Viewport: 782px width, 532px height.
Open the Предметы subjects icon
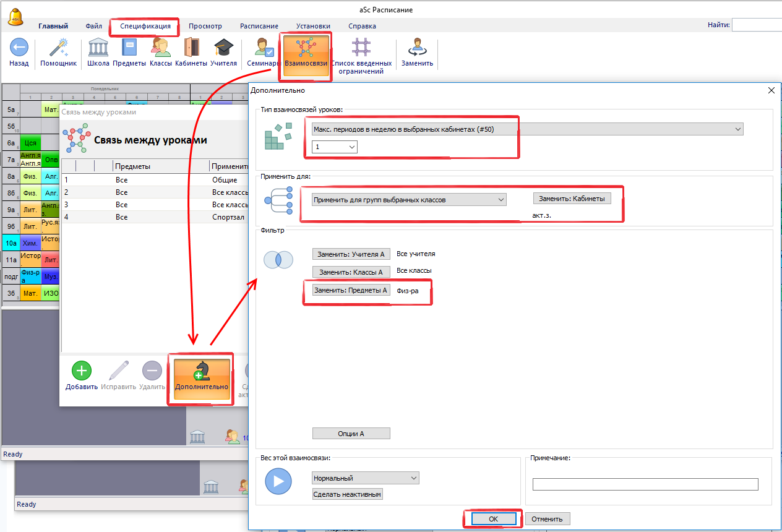pyautogui.click(x=129, y=48)
